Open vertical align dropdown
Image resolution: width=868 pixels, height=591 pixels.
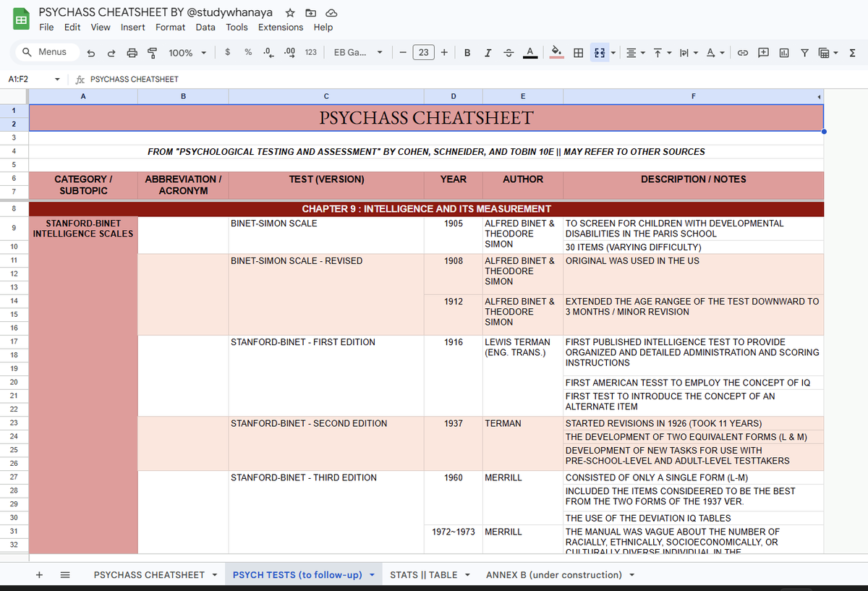pos(663,52)
